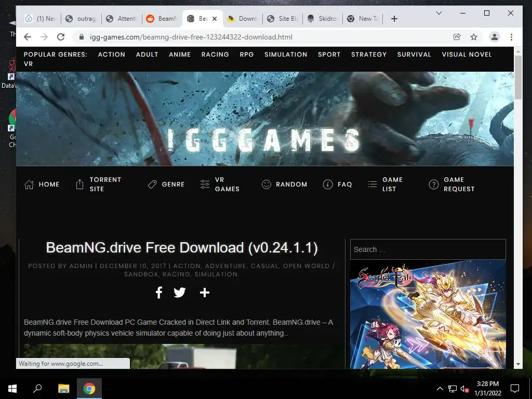Screen dimensions: 532x399
Task: Open the RANDOM game menu item
Action: click(284, 184)
